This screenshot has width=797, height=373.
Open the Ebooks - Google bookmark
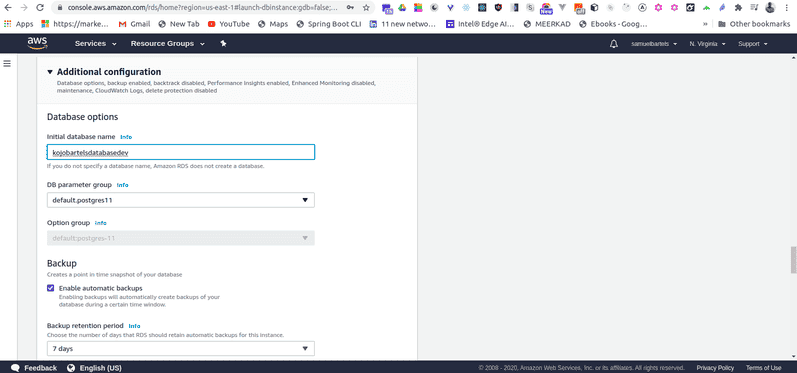613,24
